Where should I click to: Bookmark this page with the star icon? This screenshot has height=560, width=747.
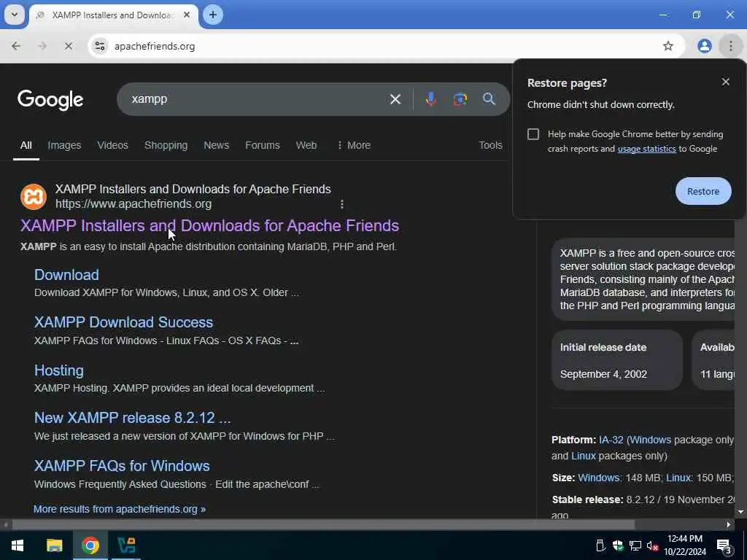pyautogui.click(x=668, y=46)
